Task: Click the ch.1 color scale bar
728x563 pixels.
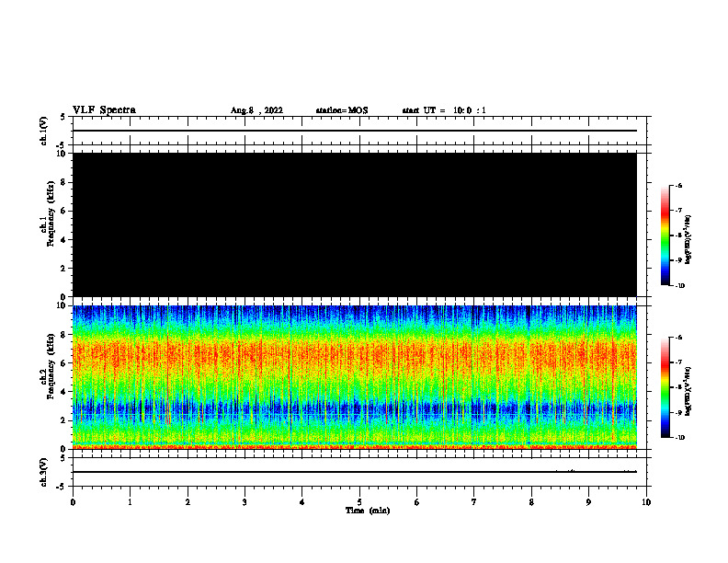Action: (x=665, y=236)
